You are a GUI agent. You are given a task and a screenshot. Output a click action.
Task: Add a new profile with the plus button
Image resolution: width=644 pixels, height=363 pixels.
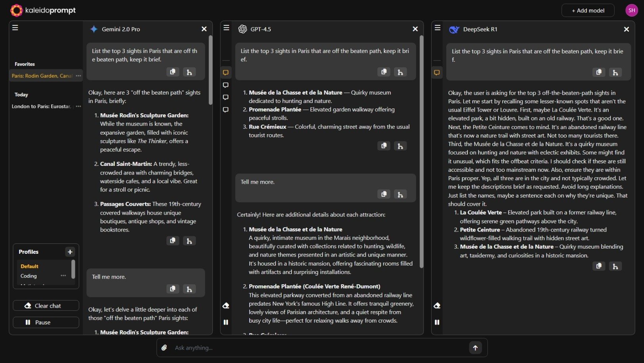coord(70,252)
